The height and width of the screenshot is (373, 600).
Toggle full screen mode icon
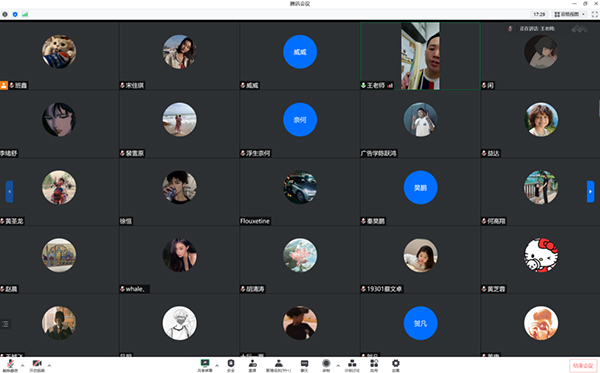pyautogui.click(x=595, y=14)
